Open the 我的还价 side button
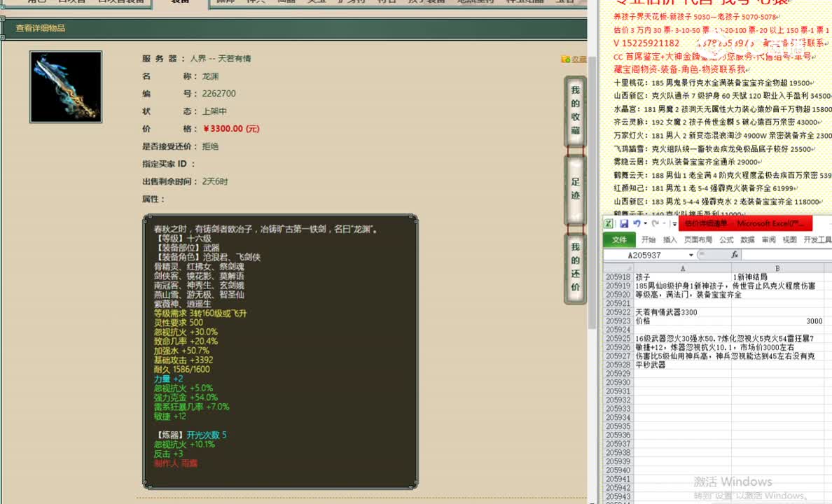The height and width of the screenshot is (504, 832). point(575,267)
